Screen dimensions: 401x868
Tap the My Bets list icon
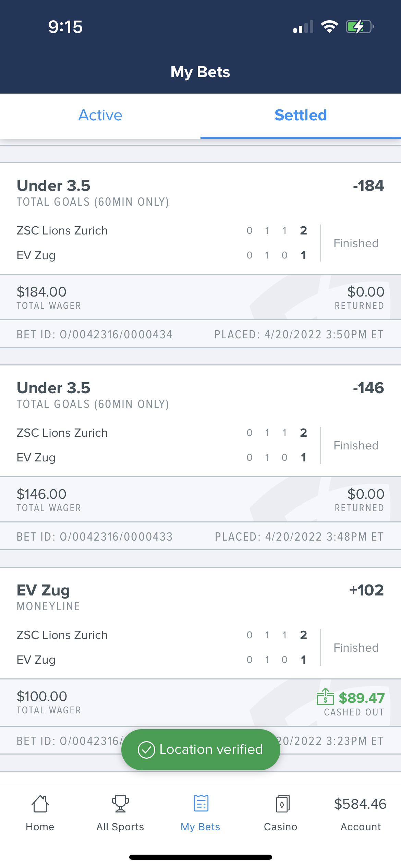tap(200, 812)
